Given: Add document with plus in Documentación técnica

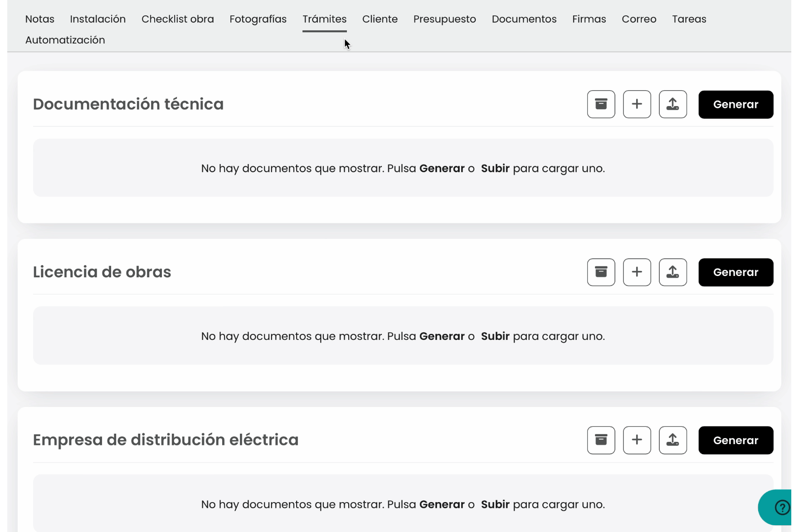Looking at the screenshot, I should click(x=637, y=104).
